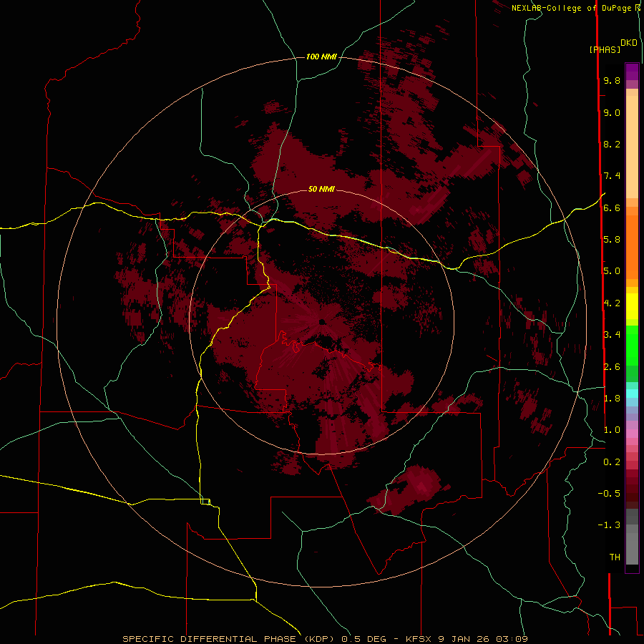The height and width of the screenshot is (644, 644).
Task: Click the 5.8 value on the color scale
Action: pyautogui.click(x=612, y=239)
